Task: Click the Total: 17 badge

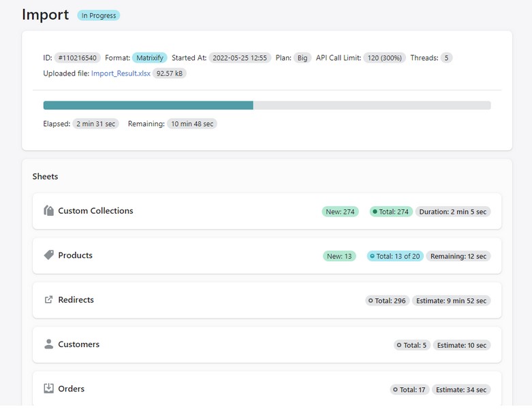Action: (x=409, y=389)
